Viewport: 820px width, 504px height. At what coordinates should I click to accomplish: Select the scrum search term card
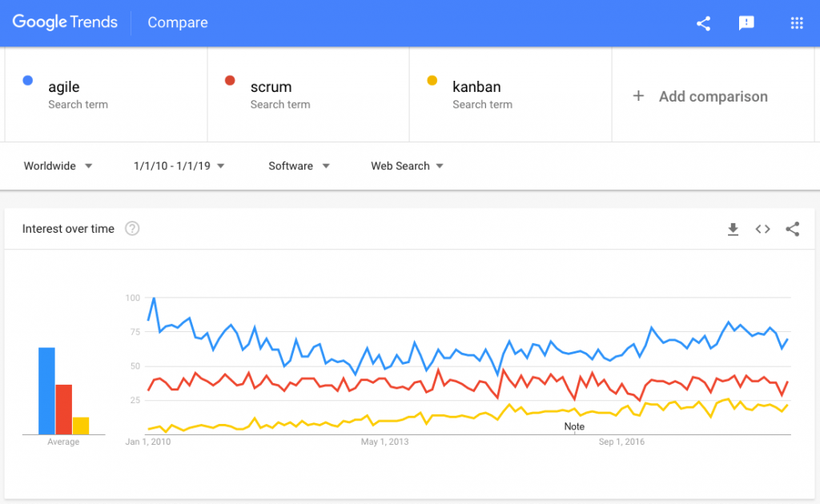coord(308,94)
